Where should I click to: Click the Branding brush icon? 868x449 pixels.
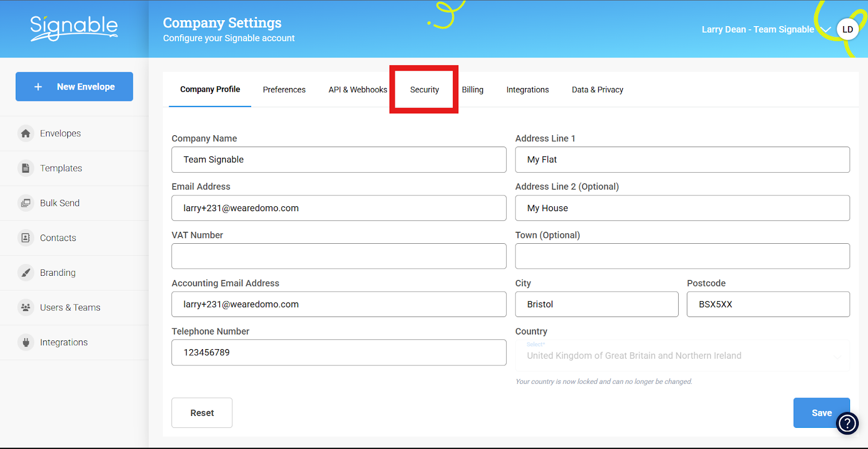click(25, 272)
